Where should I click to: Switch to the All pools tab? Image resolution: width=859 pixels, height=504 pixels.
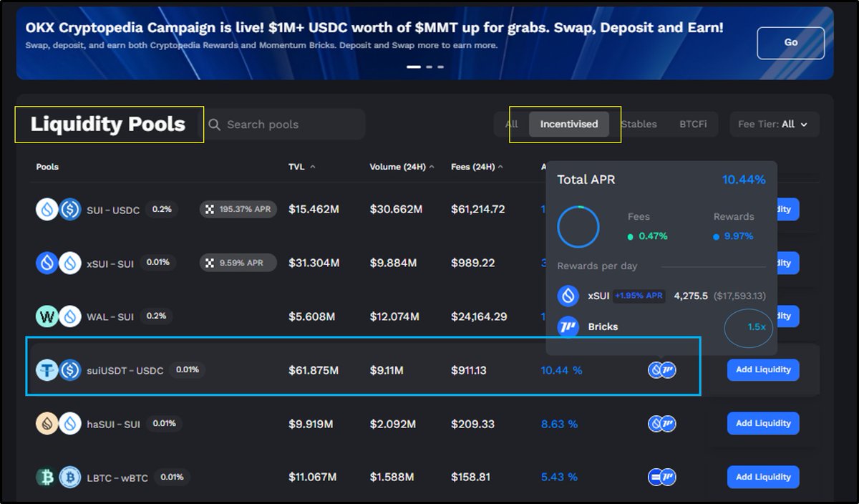pyautogui.click(x=511, y=124)
